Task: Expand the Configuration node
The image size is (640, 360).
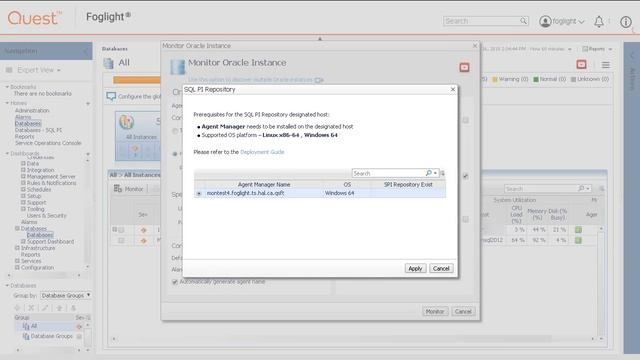Action: click(x=17, y=267)
